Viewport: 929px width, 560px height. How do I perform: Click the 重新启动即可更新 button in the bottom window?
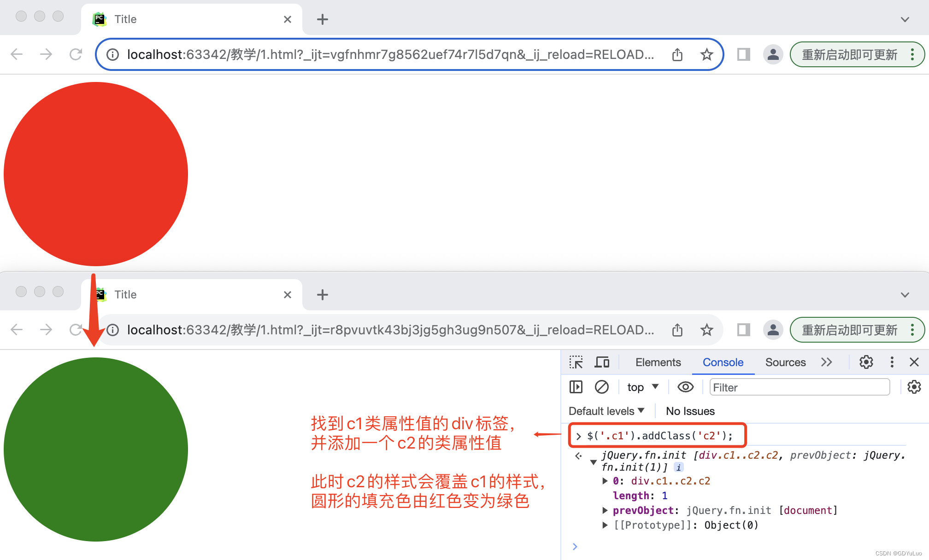pos(849,330)
